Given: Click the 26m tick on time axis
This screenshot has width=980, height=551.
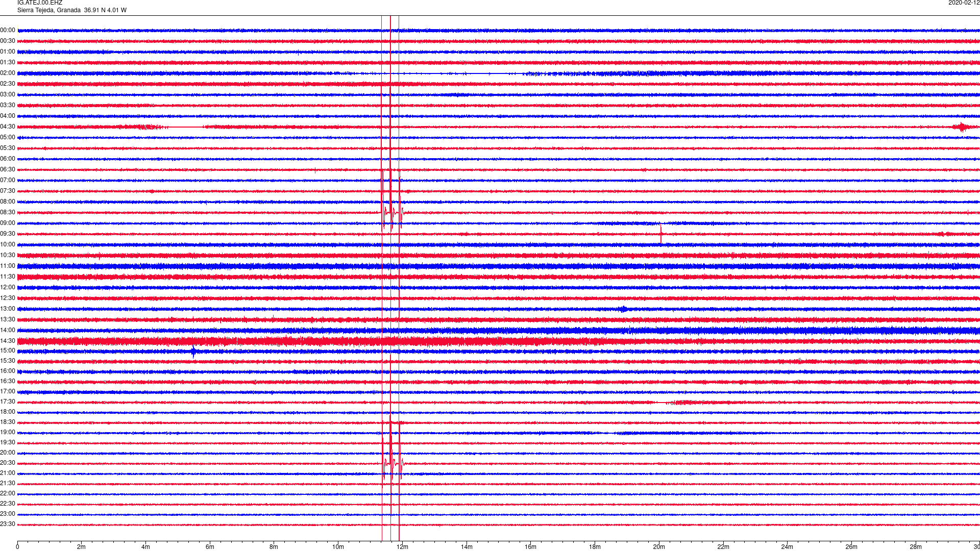Looking at the screenshot, I should [x=851, y=547].
